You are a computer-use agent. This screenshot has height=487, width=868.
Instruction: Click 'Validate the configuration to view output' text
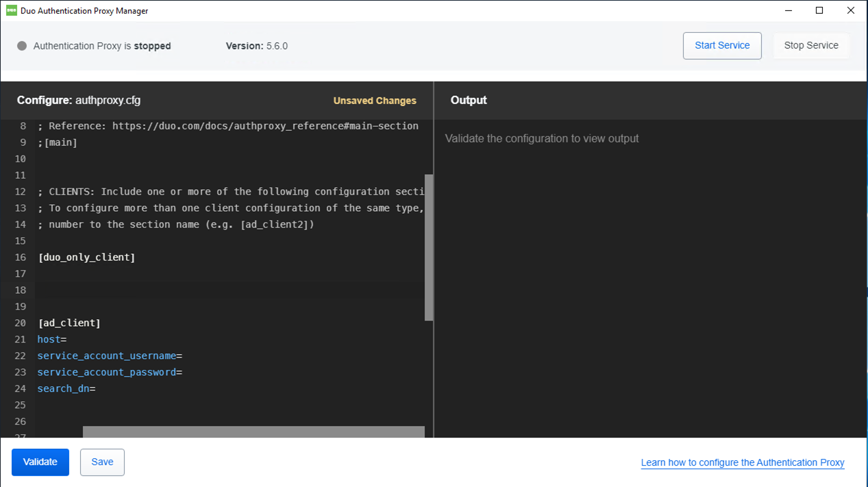(542, 138)
